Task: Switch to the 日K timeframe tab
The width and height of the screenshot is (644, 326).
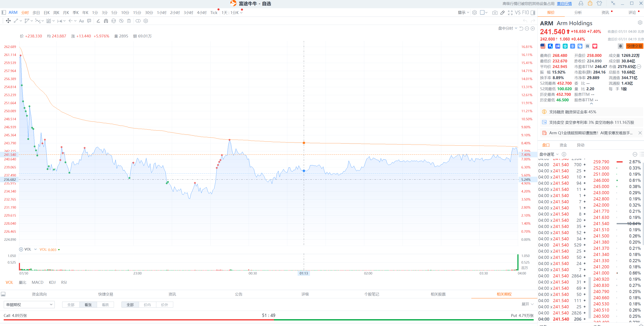Action: point(47,13)
